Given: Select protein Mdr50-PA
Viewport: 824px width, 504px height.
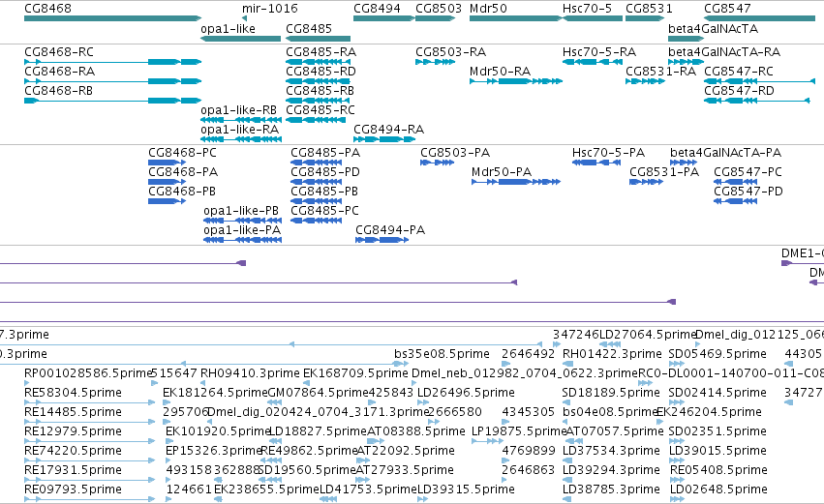Looking at the screenshot, I should pyautogui.click(x=516, y=182).
